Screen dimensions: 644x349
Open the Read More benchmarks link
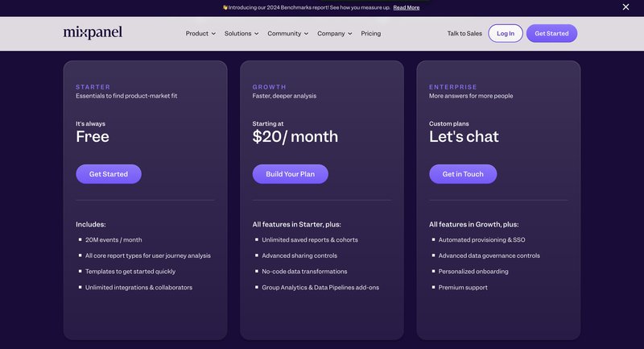(407, 7)
